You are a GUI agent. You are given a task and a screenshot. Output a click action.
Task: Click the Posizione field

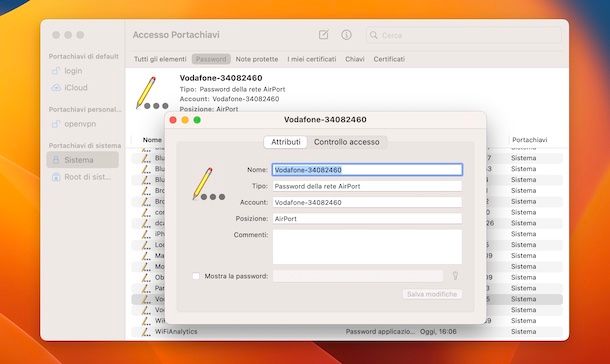point(367,219)
